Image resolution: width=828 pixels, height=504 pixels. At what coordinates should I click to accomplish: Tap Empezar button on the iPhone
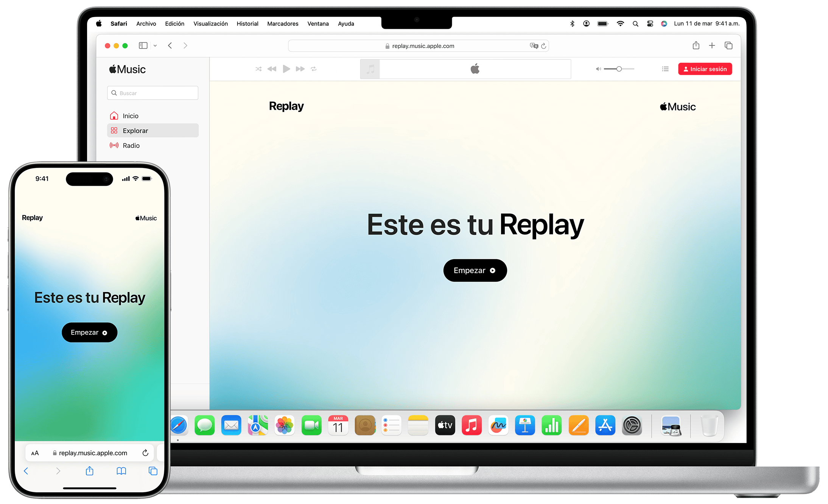pyautogui.click(x=89, y=333)
